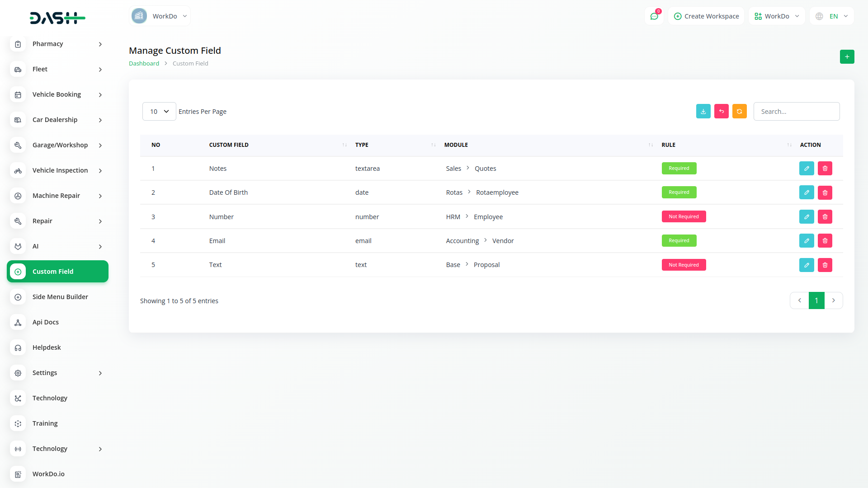Image resolution: width=868 pixels, height=488 pixels.
Task: Toggle Required rule on Date Of Birth
Action: (679, 192)
